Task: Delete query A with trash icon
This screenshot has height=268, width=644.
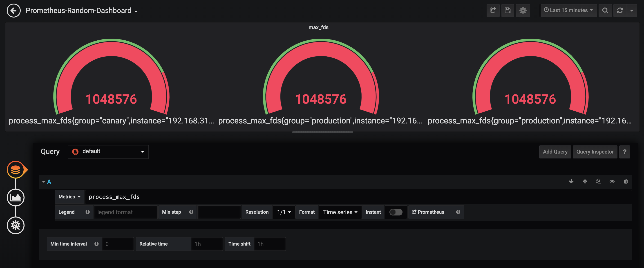Action: (x=626, y=181)
